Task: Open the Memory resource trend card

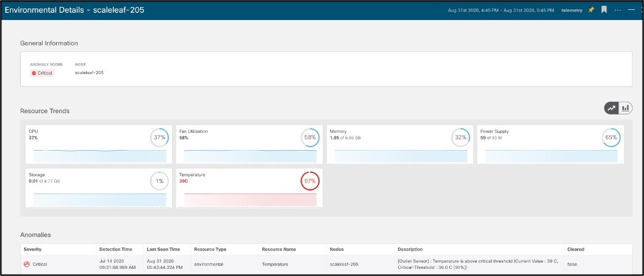Action: (x=399, y=144)
